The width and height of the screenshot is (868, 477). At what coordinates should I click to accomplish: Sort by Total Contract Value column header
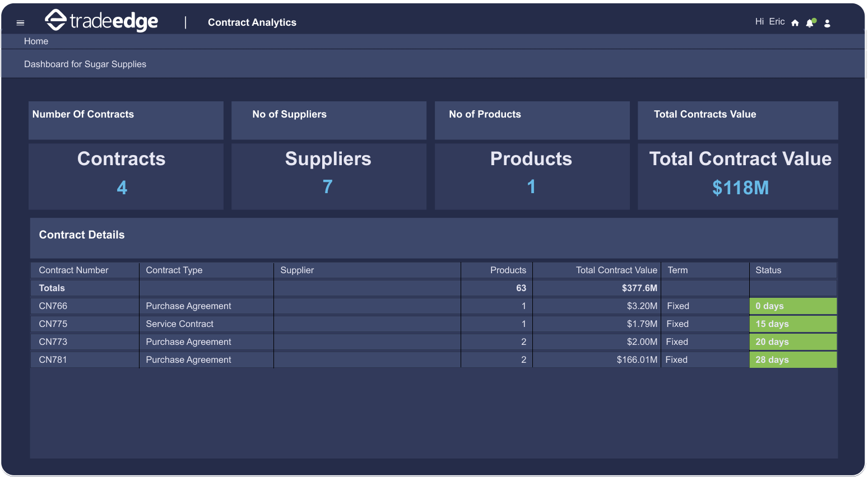tap(616, 270)
